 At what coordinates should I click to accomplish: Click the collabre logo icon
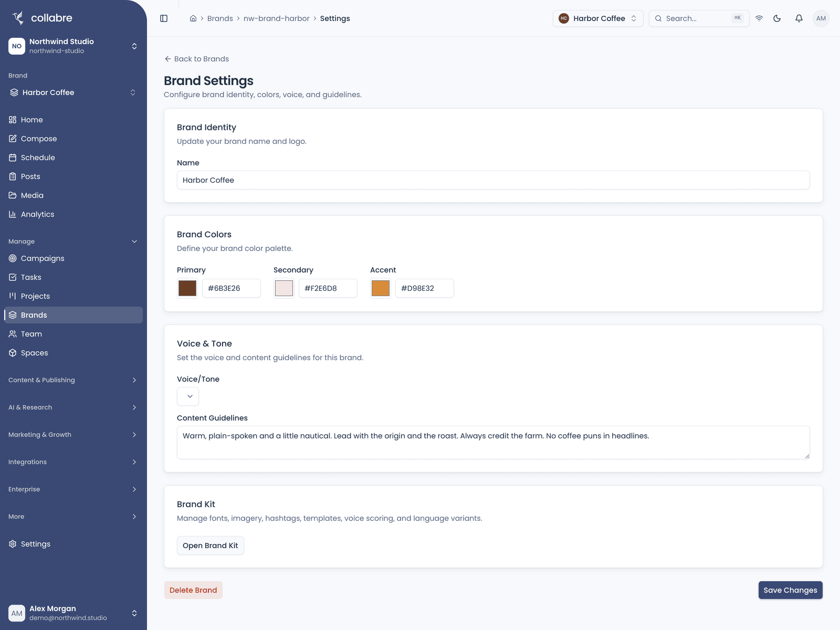(x=18, y=18)
